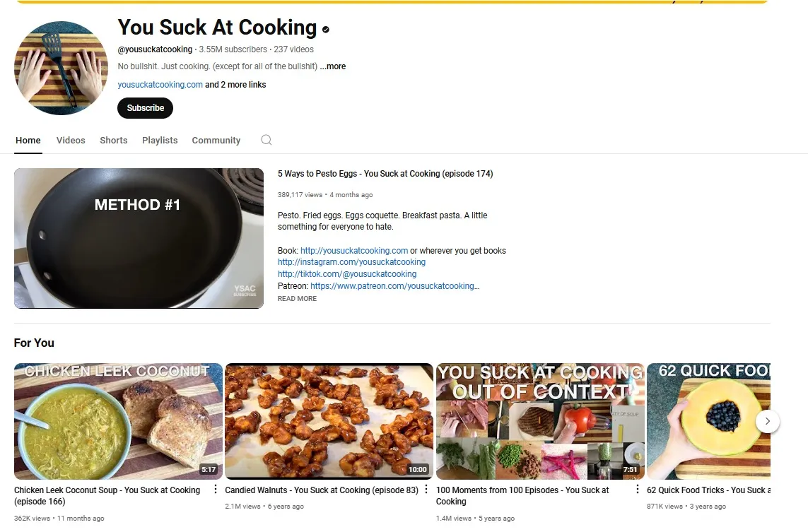Image resolution: width=808 pixels, height=532 pixels.
Task: Click the Candied Walnuts video title
Action: pyautogui.click(x=320, y=490)
